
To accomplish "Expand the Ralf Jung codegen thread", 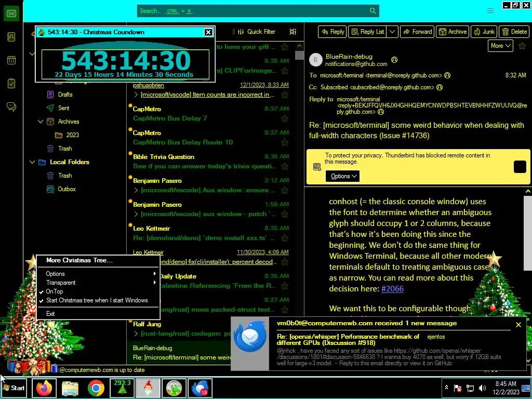I will tap(136, 334).
